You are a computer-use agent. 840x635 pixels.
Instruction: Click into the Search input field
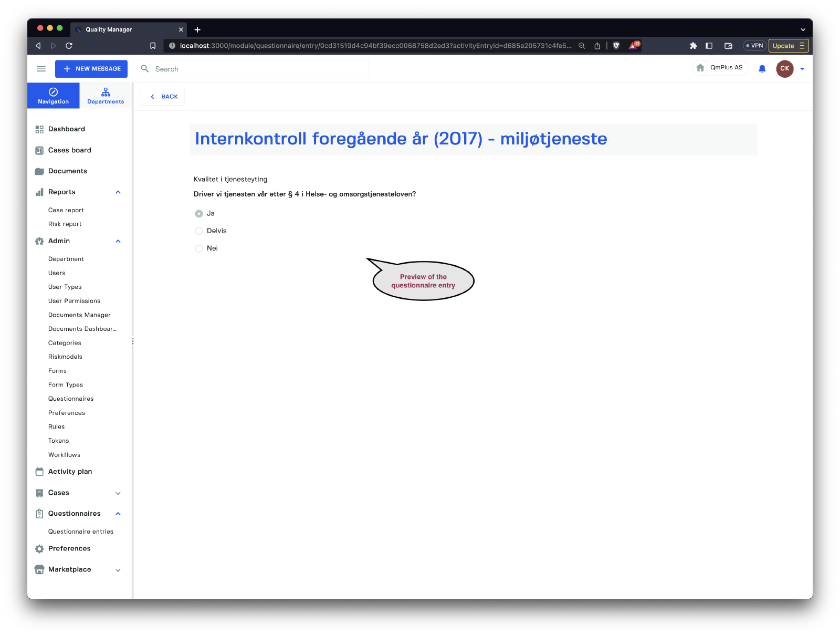pos(257,69)
